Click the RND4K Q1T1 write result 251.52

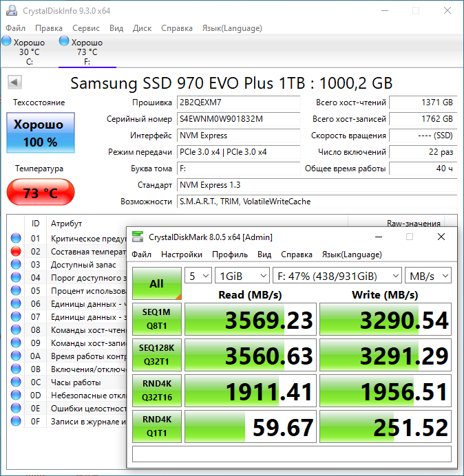(x=386, y=426)
